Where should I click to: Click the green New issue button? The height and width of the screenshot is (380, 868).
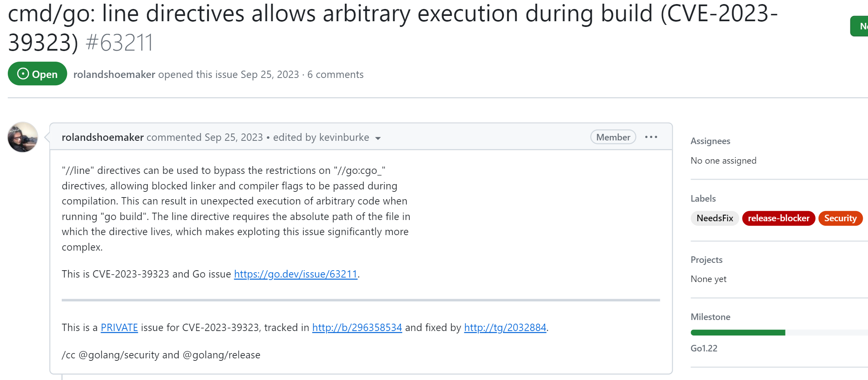(x=860, y=26)
